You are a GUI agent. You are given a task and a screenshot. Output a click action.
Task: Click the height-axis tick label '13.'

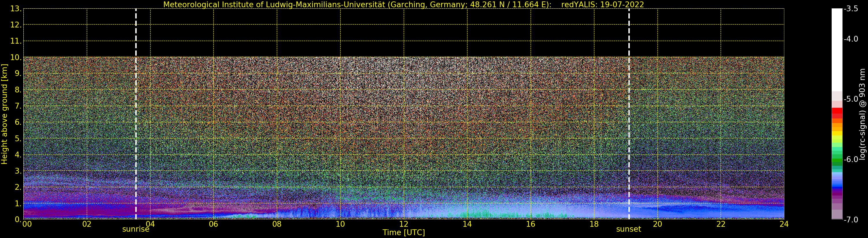point(16,9)
